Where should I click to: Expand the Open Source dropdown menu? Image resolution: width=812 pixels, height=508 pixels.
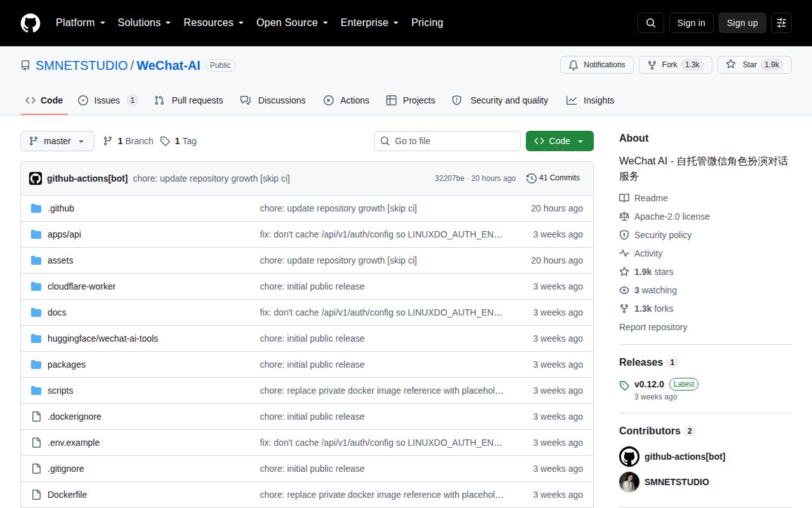[292, 23]
